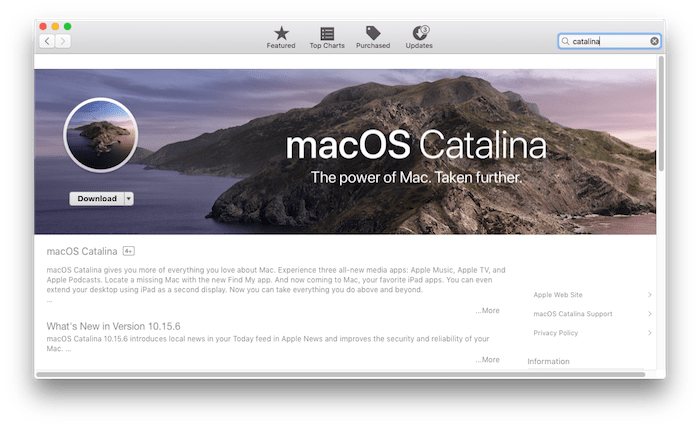700x428 pixels.
Task: Switch to Top Charts tab
Action: point(327,37)
